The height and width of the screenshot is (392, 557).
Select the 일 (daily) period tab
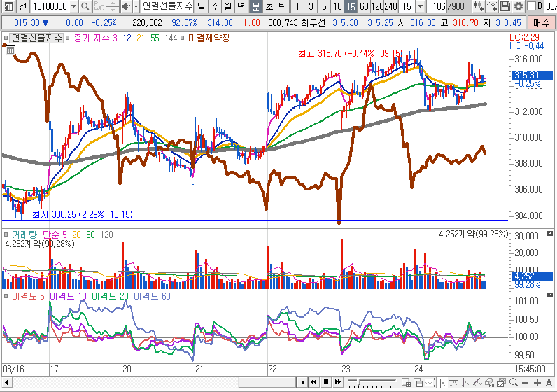(202, 6)
